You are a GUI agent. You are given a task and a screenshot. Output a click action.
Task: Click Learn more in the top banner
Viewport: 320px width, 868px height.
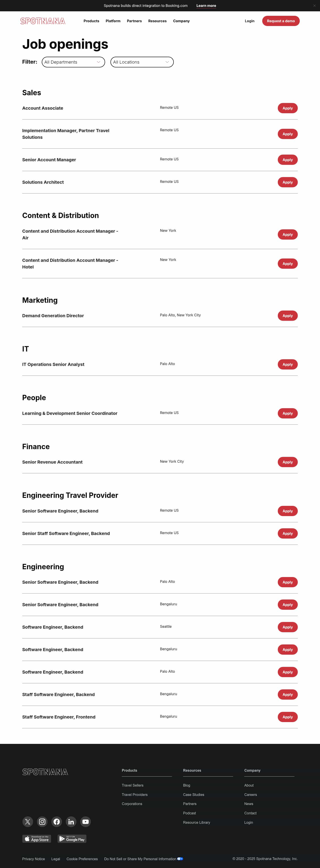[206, 6]
